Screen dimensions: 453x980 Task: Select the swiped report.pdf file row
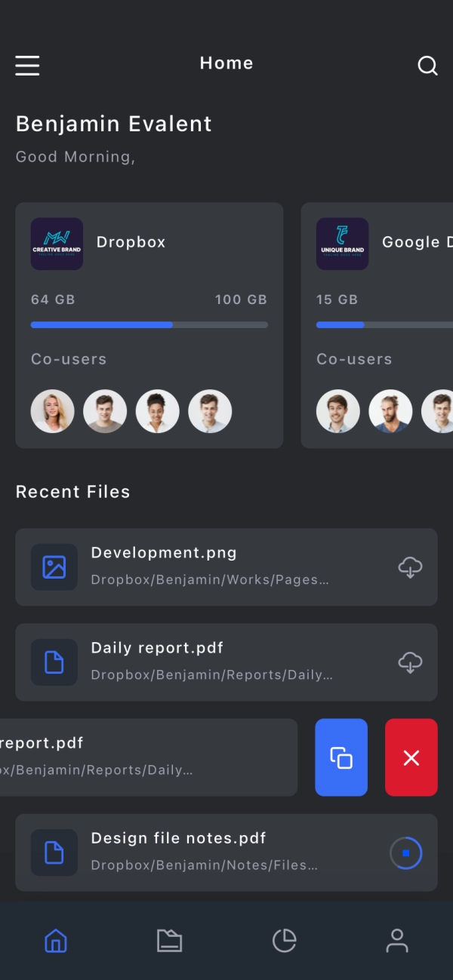149,757
